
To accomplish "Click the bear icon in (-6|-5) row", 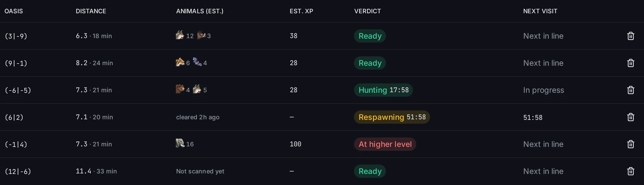I will 180,89.
